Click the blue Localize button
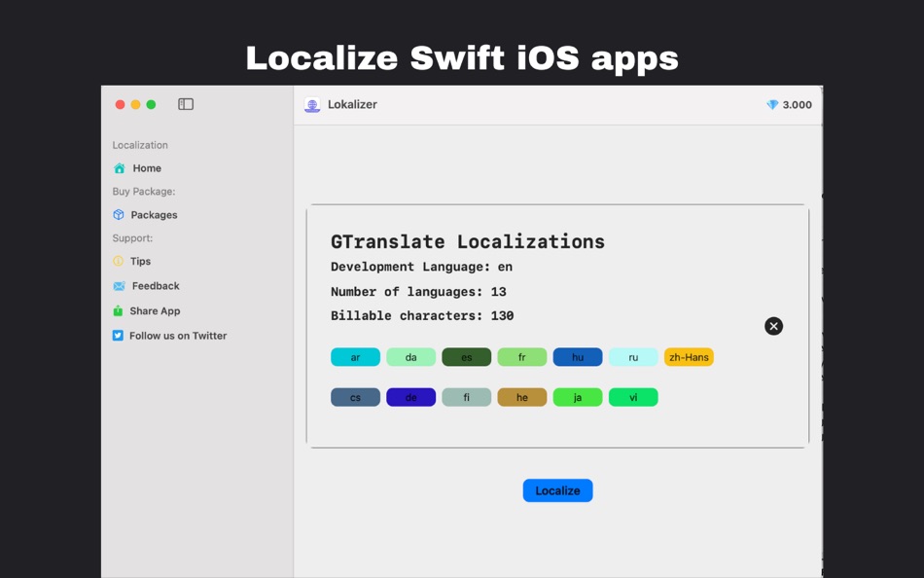924x578 pixels. [557, 490]
